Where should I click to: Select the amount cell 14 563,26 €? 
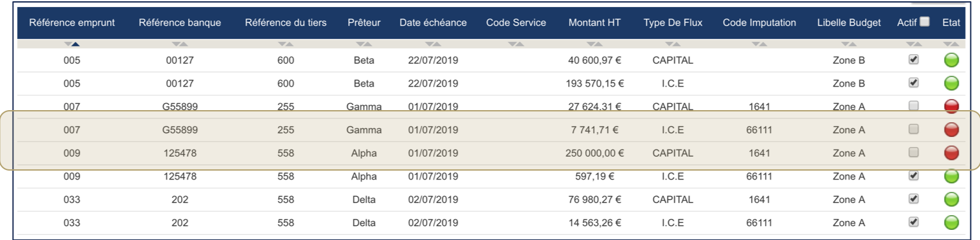pos(595,222)
